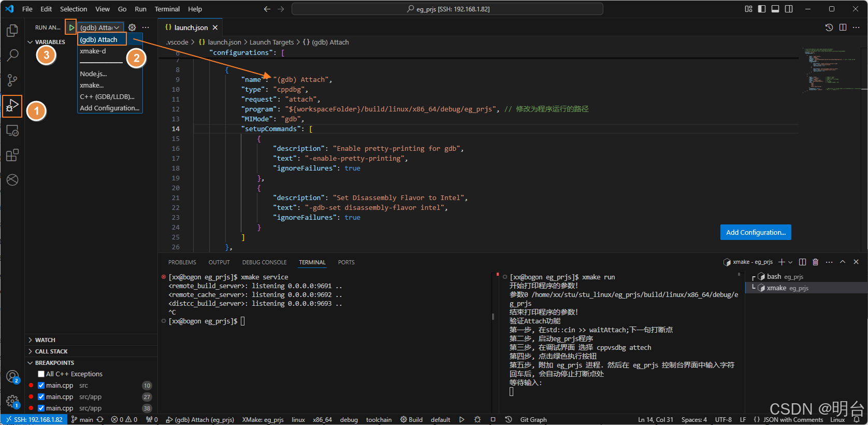This screenshot has width=868, height=425.
Task: Click Launch Targets in breadcrumb
Action: coord(271,42)
